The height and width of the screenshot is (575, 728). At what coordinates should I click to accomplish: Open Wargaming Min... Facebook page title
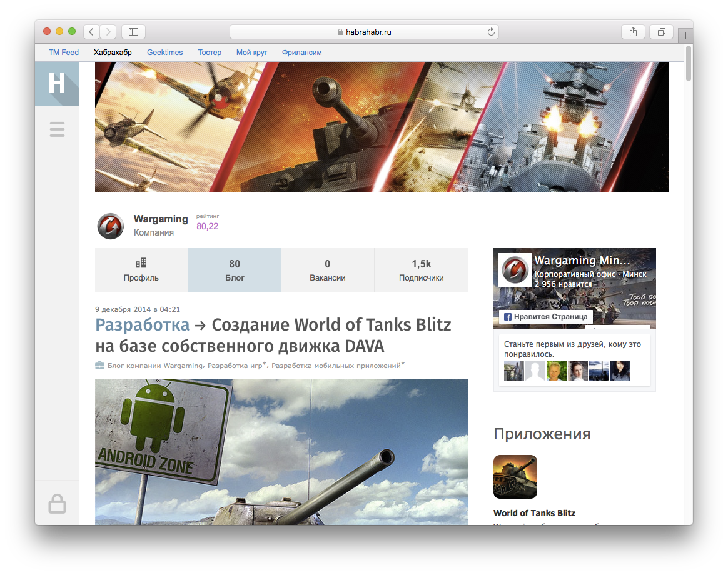[x=582, y=261]
